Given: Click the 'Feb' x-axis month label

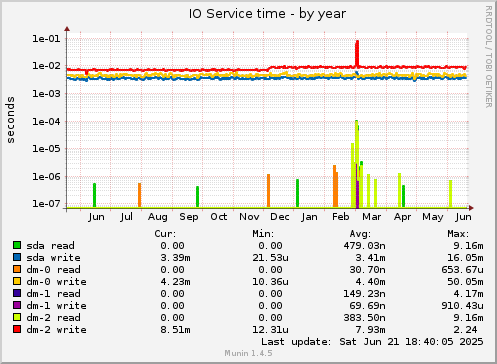Looking at the screenshot, I should click(x=341, y=217).
